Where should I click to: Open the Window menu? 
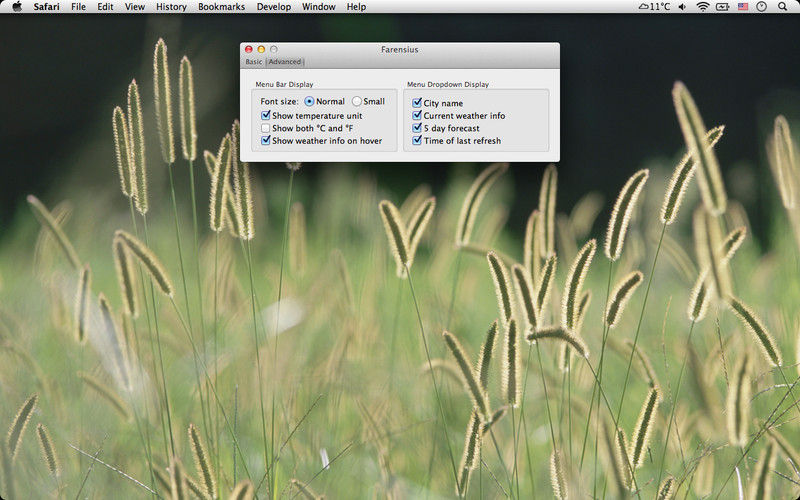pos(319,7)
